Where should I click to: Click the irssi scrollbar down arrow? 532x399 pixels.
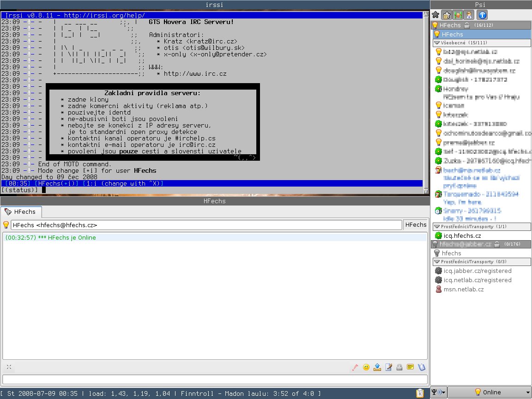click(x=426, y=191)
